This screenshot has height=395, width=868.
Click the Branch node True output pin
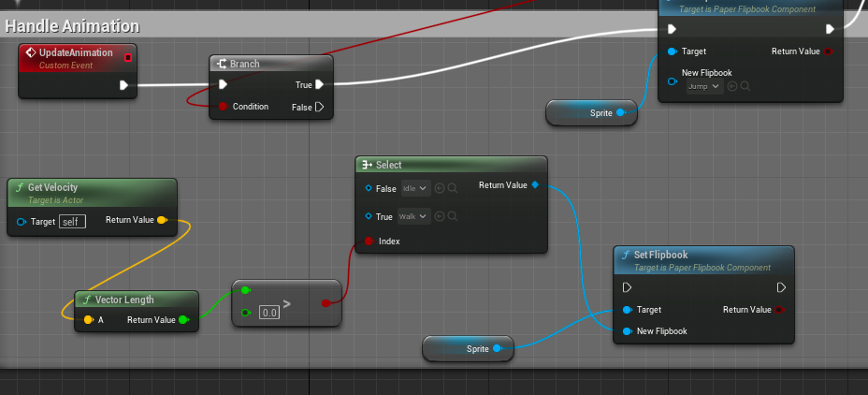click(319, 85)
